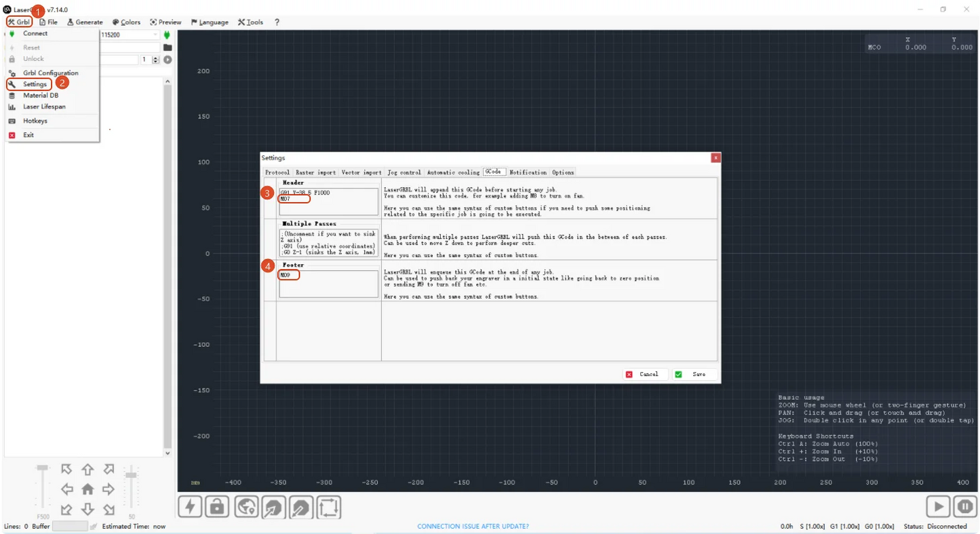Open the Language menu
This screenshot has height=534, width=980.
(x=210, y=22)
